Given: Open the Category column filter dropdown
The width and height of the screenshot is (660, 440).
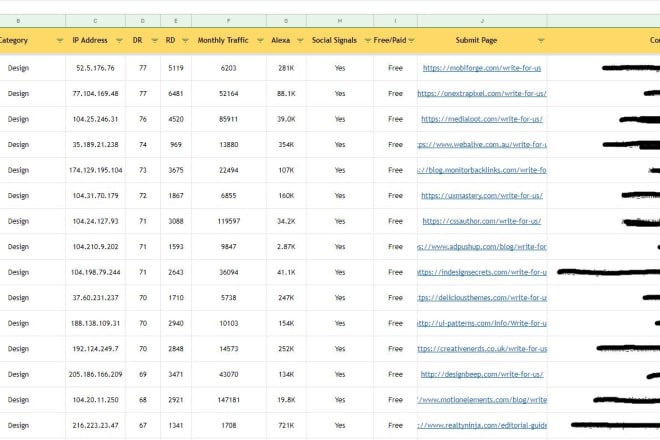Looking at the screenshot, I should point(59,40).
